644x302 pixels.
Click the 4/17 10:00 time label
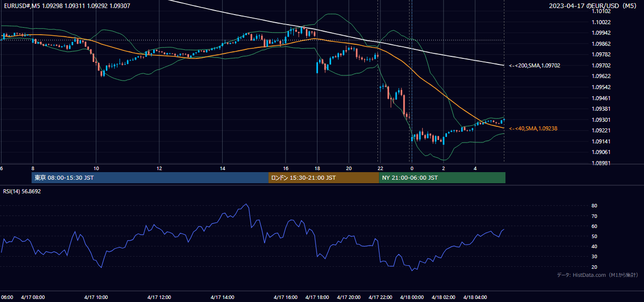[96, 297]
